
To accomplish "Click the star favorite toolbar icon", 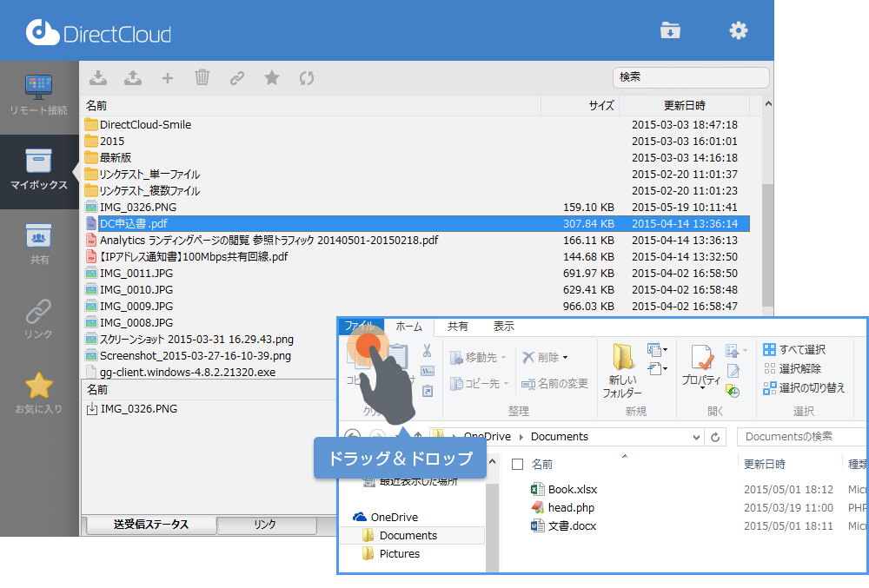I will (x=271, y=77).
